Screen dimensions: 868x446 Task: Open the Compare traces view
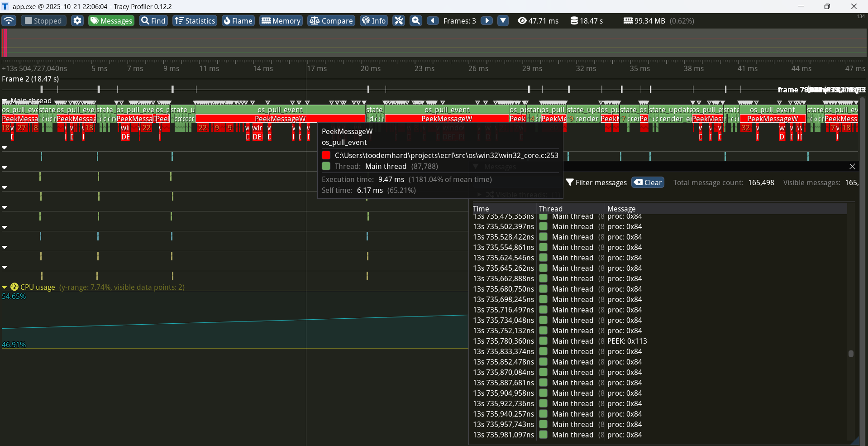(331, 21)
